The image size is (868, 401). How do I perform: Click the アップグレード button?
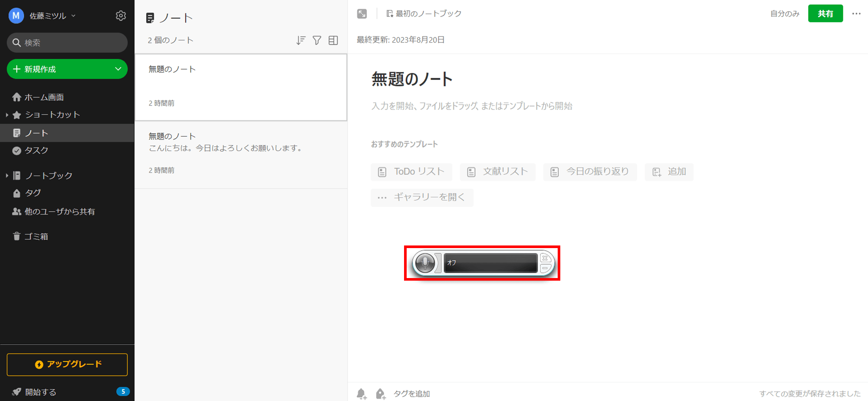[67, 365]
